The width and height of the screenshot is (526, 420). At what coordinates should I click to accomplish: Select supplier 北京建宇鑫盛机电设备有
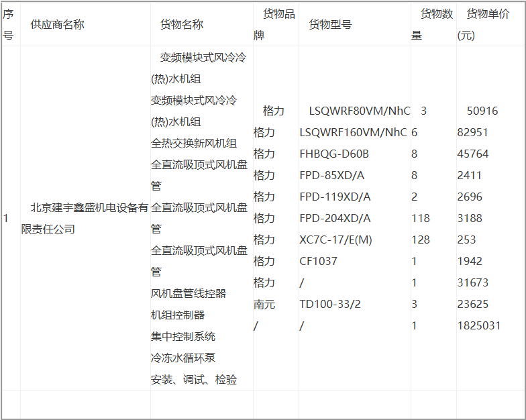(x=89, y=208)
